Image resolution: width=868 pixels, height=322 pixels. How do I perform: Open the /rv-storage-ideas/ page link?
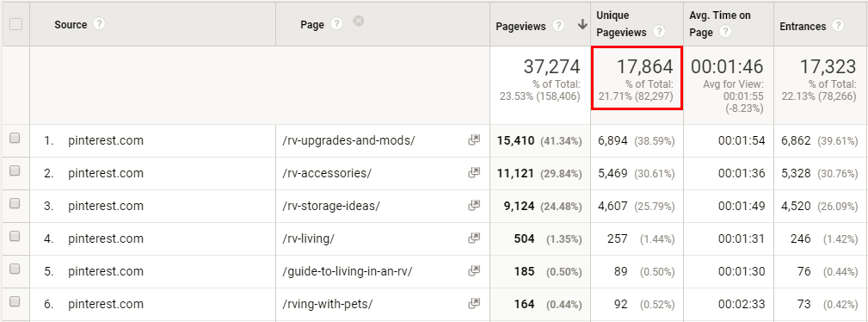click(331, 206)
